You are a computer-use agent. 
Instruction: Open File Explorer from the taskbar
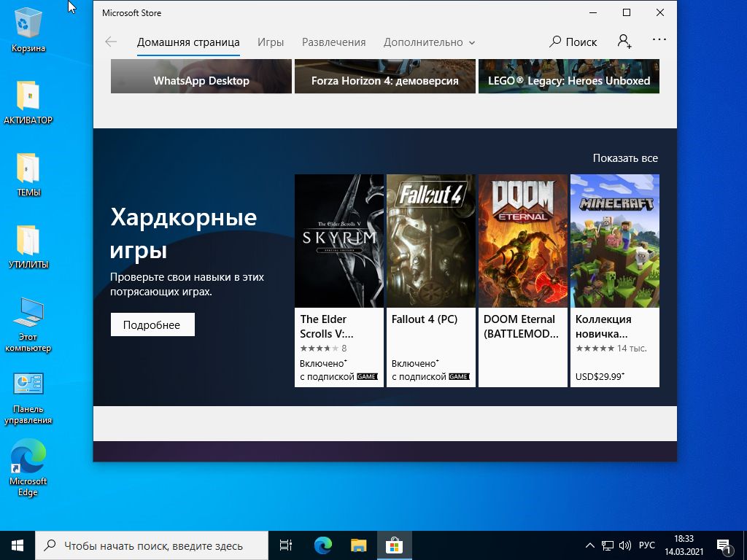pyautogui.click(x=359, y=545)
